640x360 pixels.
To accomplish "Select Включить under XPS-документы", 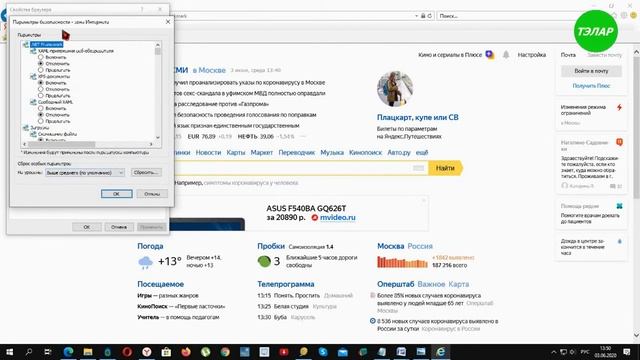I will pyautogui.click(x=40, y=83).
